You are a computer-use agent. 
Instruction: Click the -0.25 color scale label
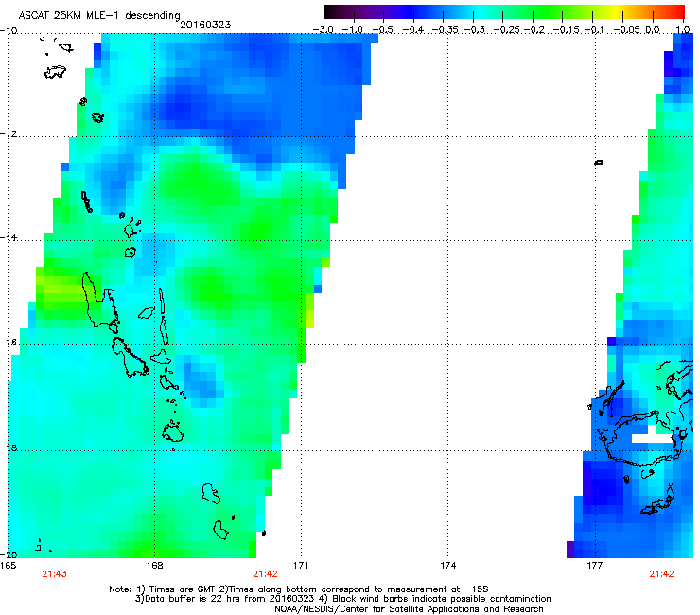click(507, 30)
